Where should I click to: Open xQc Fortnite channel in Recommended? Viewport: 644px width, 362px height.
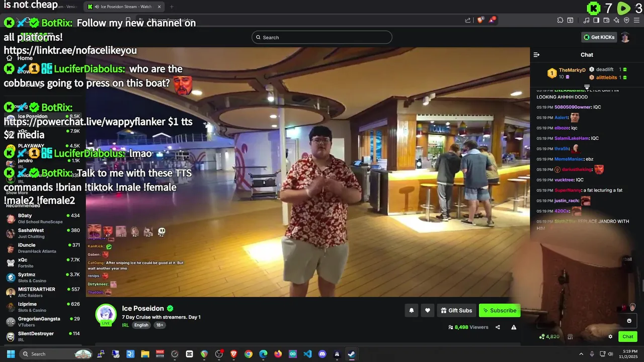pos(43,263)
